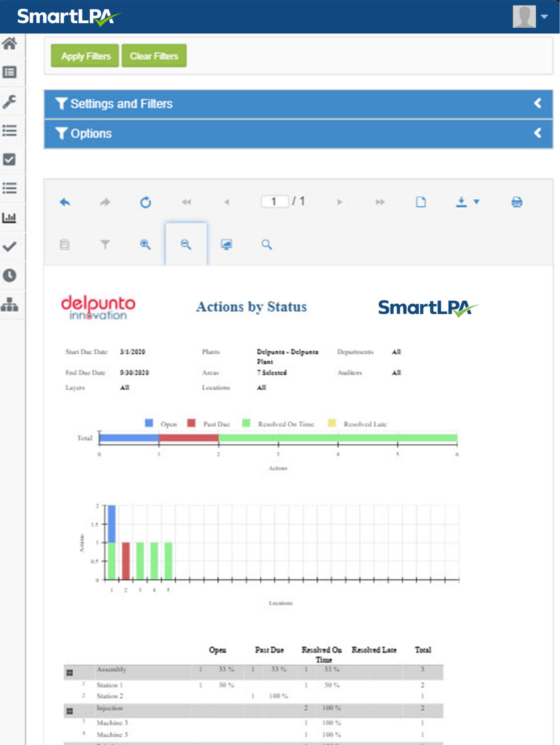Screen dimensions: 560x745
Task: Open the checkmark sidebar icon
Action: pos(10,246)
